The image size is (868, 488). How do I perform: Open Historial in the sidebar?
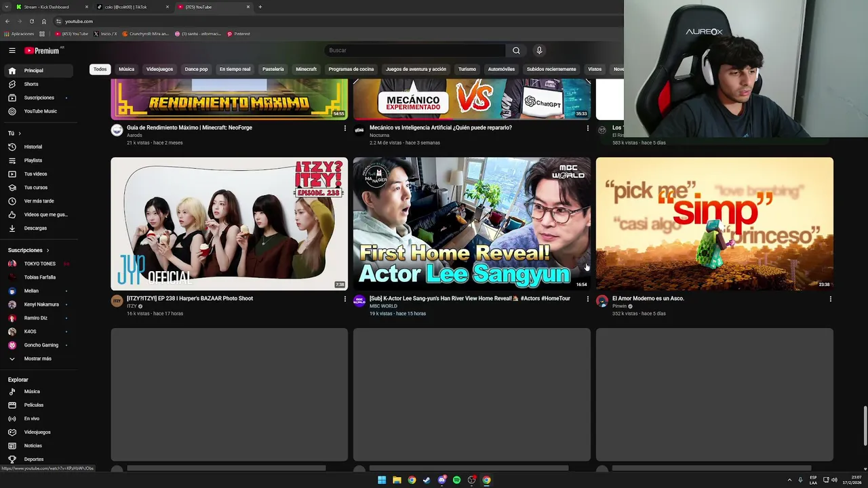point(39,146)
